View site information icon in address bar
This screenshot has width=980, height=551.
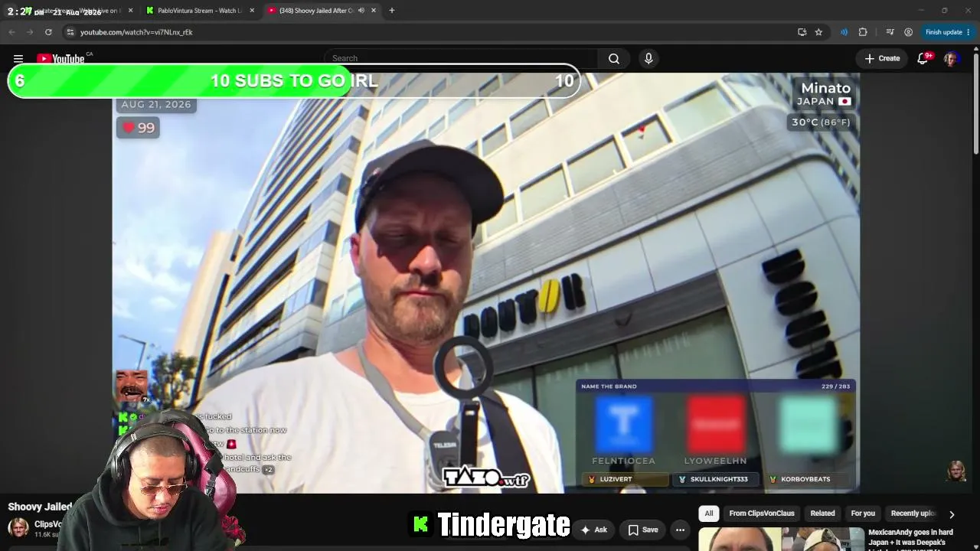(70, 32)
